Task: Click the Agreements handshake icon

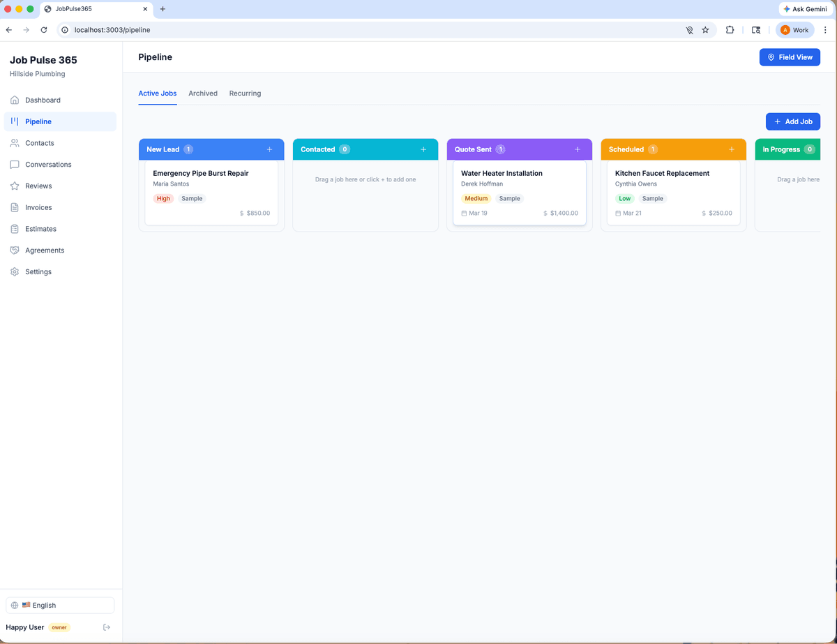Action: pos(14,250)
